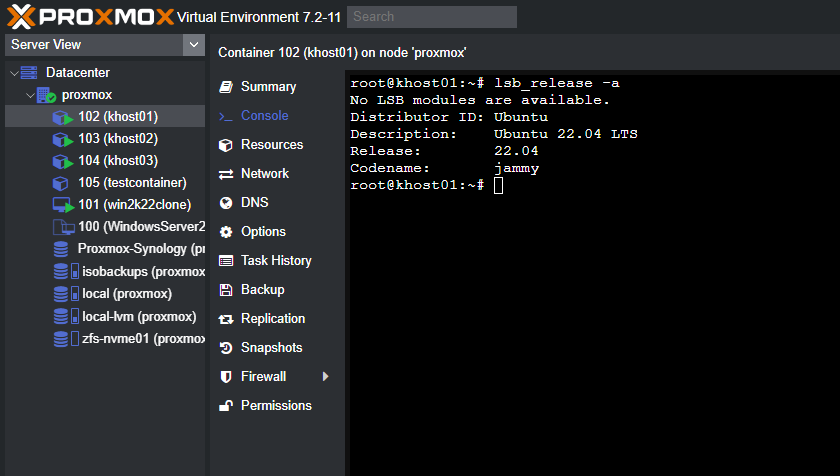This screenshot has width=840, height=476.
Task: Collapse the proxmox node tree
Action: pyautogui.click(x=30, y=95)
